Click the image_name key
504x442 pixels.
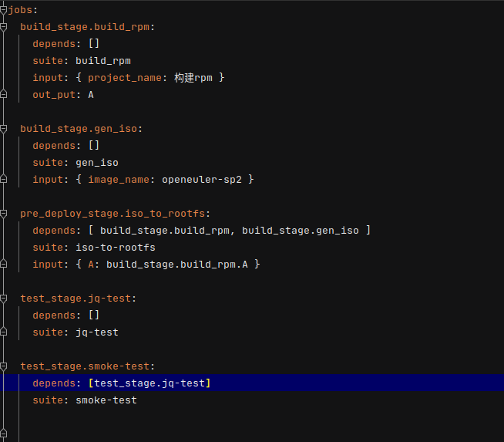click(x=119, y=180)
